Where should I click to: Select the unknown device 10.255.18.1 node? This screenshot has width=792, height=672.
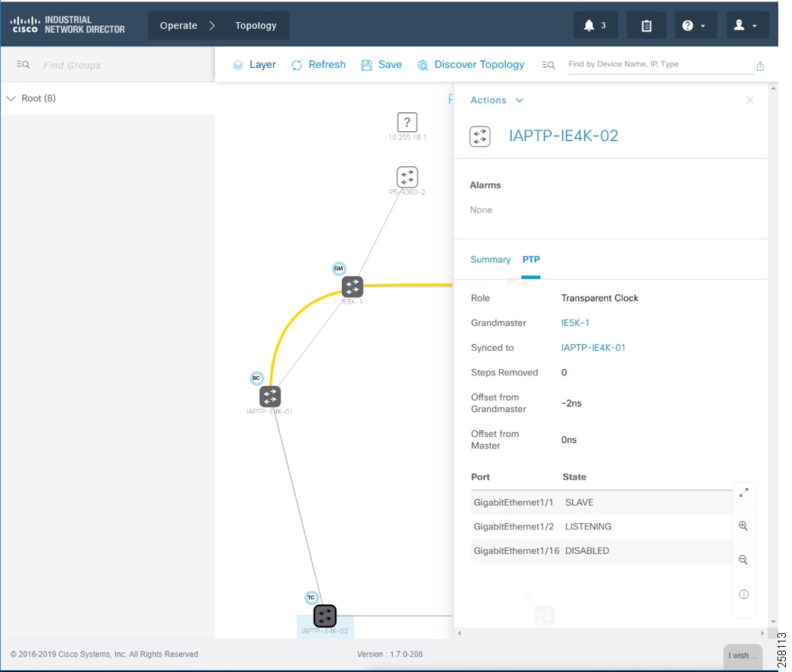tap(407, 123)
